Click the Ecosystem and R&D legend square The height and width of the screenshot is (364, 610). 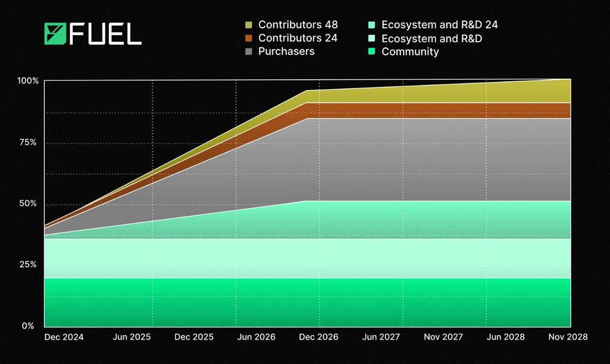click(x=373, y=38)
